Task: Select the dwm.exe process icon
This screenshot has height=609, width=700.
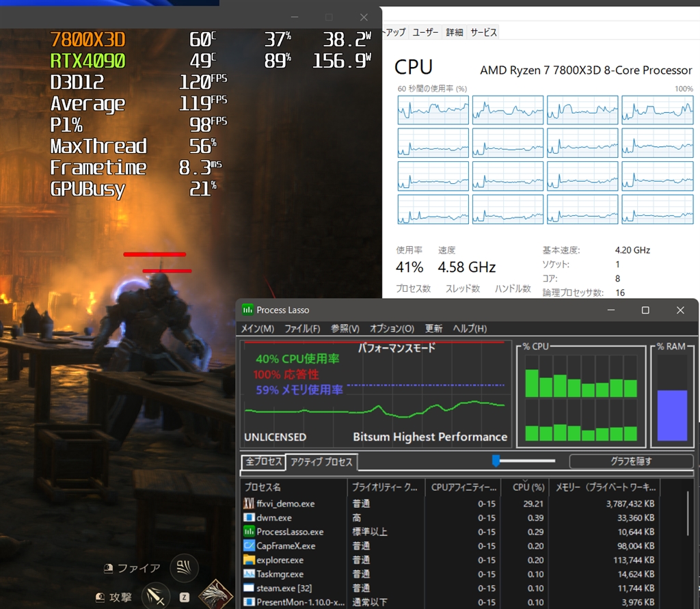Action: pyautogui.click(x=249, y=517)
